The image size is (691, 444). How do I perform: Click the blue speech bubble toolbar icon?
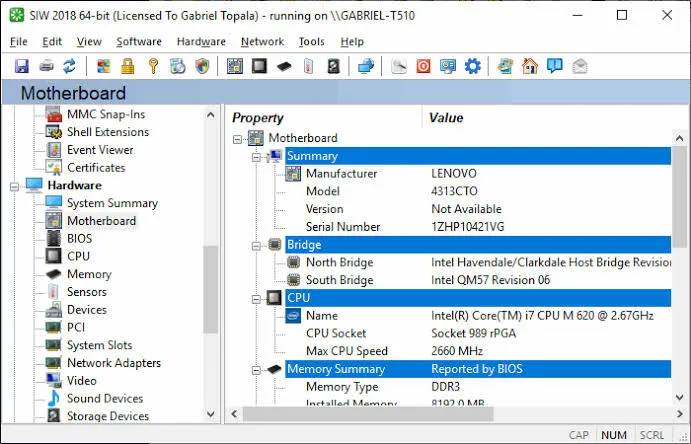pos(554,67)
